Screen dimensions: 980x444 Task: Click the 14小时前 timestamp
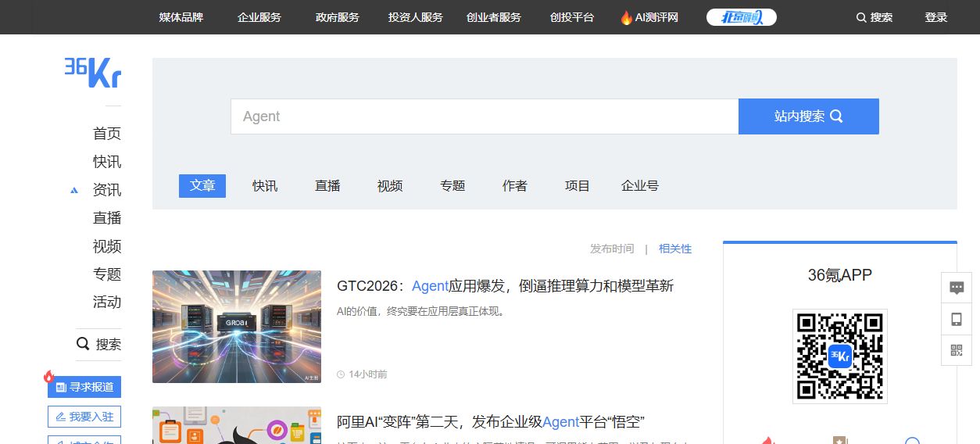(x=368, y=374)
